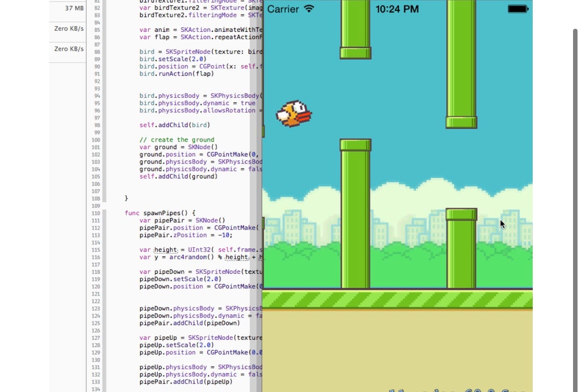Click line number 122 in the gutter
Viewport: 582px width, 392px height.
(96, 302)
